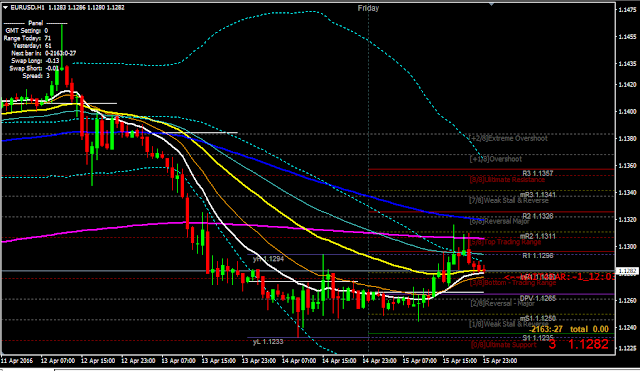Screen dimensions: 640x371
Task: Click the 'Panel' header text
Action: click(36, 23)
